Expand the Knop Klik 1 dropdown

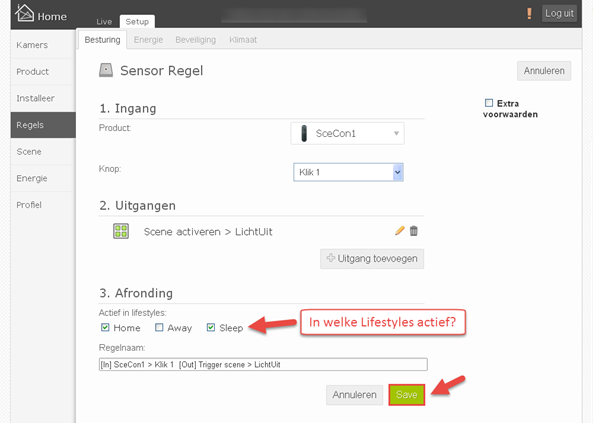coord(348,172)
